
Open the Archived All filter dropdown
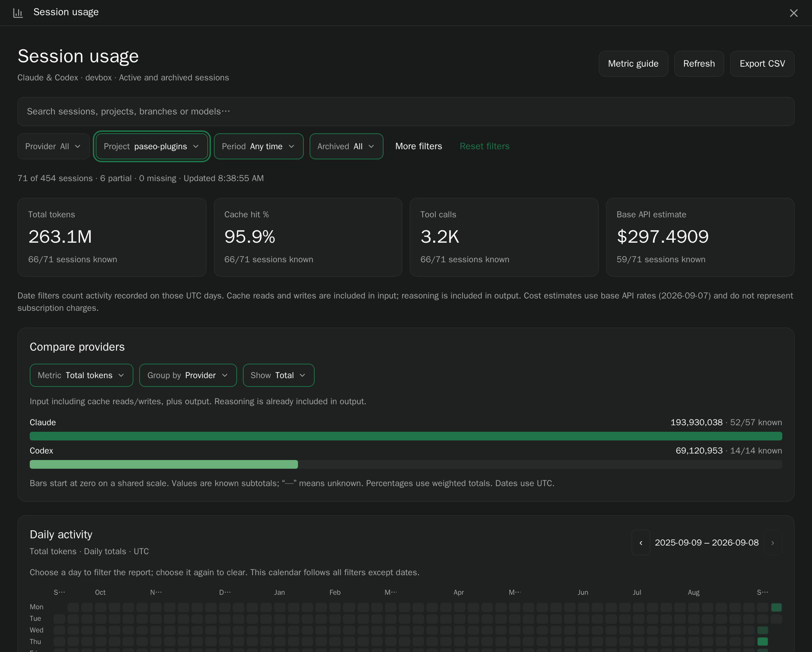click(346, 146)
